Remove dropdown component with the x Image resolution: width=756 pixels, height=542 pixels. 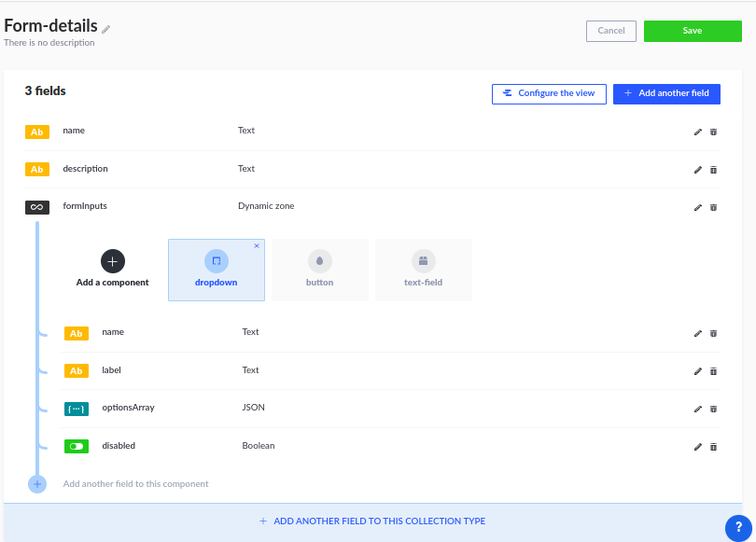(x=257, y=245)
